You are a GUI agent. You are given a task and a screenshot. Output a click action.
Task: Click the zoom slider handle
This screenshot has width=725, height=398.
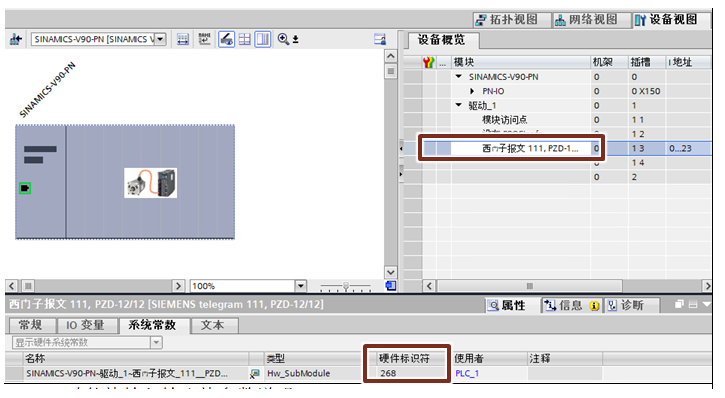click(x=346, y=286)
